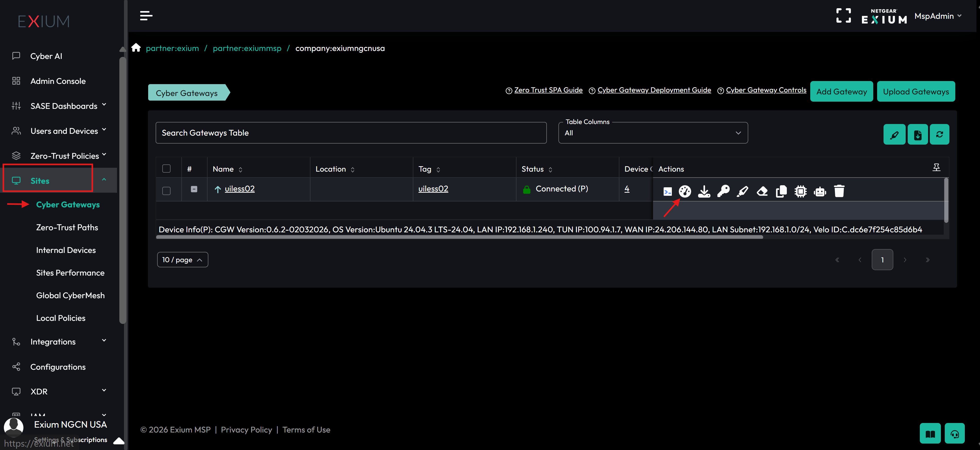Open the MspAdmin user menu
Viewport: 980px width, 450px height.
tap(938, 16)
